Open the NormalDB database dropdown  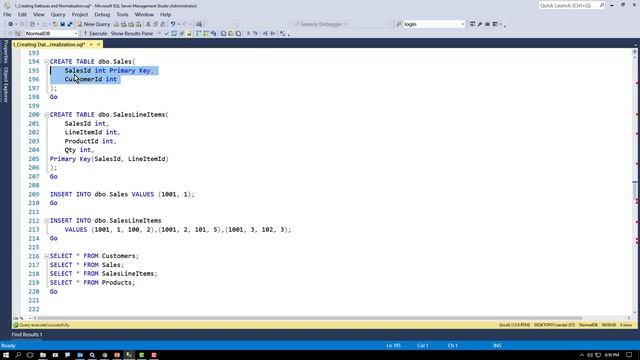point(76,33)
